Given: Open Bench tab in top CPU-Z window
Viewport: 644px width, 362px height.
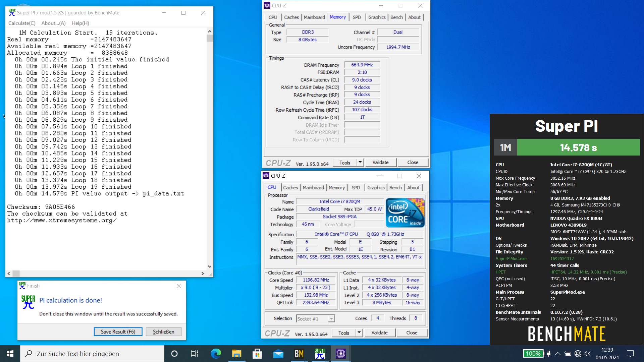Looking at the screenshot, I should tap(396, 17).
